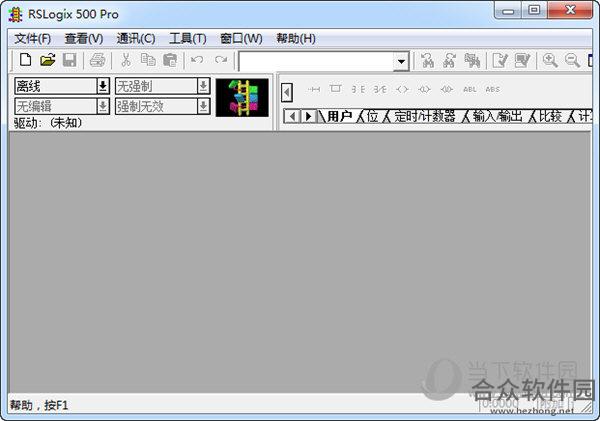Insert Output Unlatch coil
Image resolution: width=600 pixels, height=421 pixels.
(x=447, y=89)
